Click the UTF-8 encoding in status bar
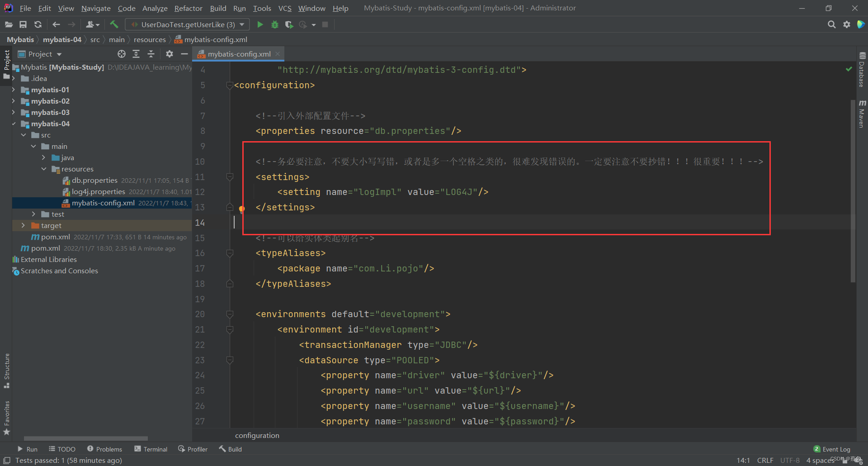Image resolution: width=868 pixels, height=466 pixels. (x=790, y=460)
